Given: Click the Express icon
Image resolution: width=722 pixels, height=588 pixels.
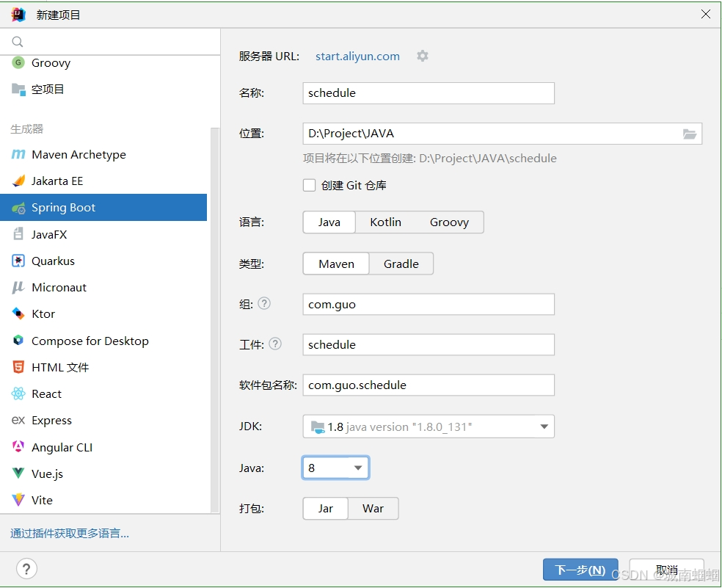Looking at the screenshot, I should pos(18,421).
